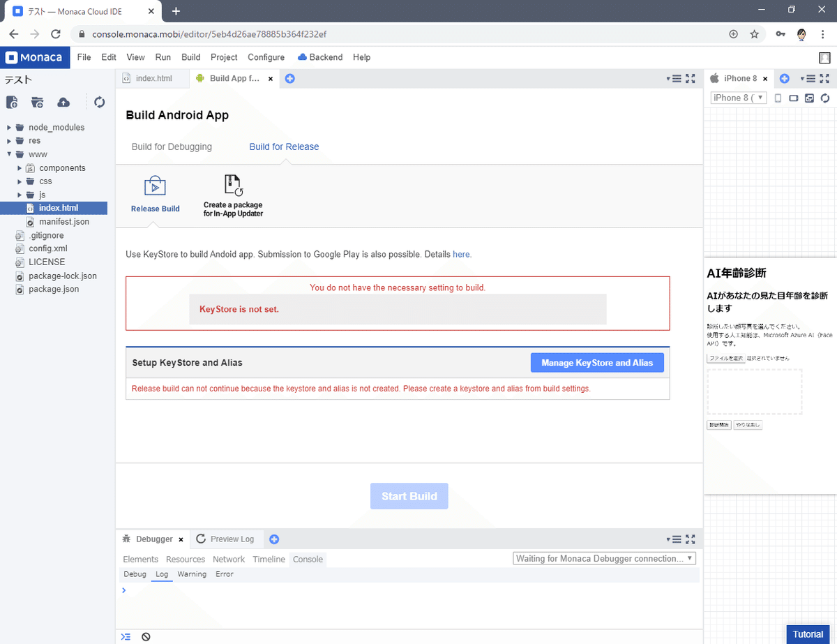Image resolution: width=837 pixels, height=644 pixels.
Task: Open the Preview Log tab
Action: 225,539
